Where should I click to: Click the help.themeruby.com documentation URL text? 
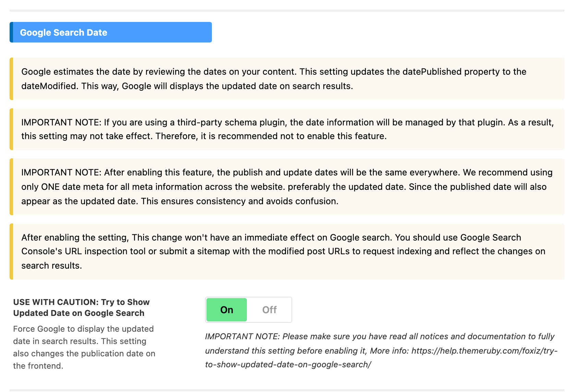tap(381, 358)
